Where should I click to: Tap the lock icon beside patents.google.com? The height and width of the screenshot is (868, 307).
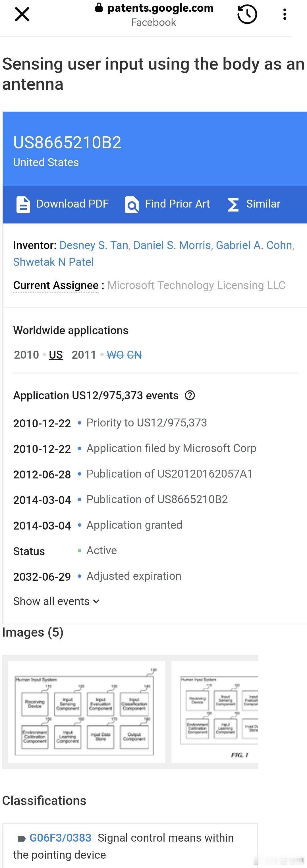point(99,8)
